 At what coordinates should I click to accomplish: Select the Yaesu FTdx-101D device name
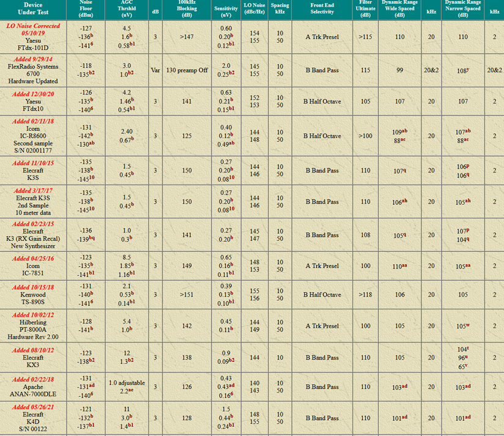tap(33, 45)
